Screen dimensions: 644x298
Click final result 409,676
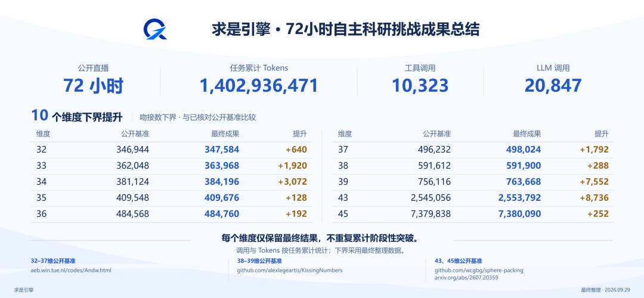coord(222,198)
